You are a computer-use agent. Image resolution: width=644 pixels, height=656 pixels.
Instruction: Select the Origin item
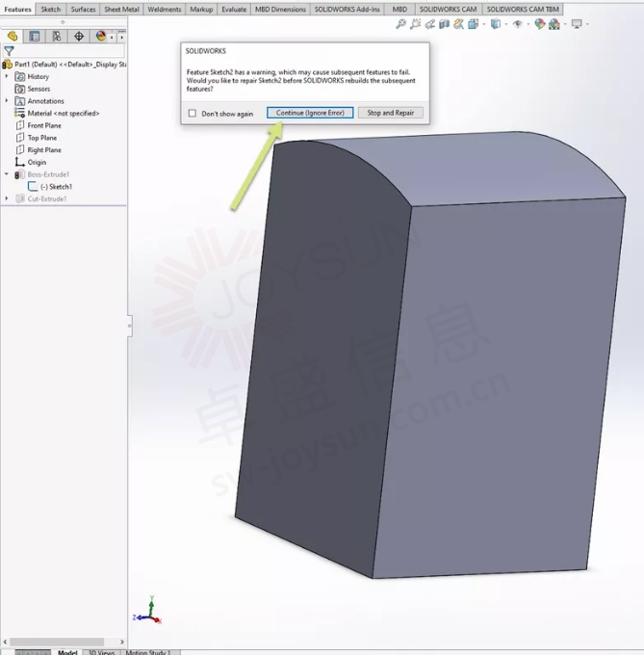point(31,162)
